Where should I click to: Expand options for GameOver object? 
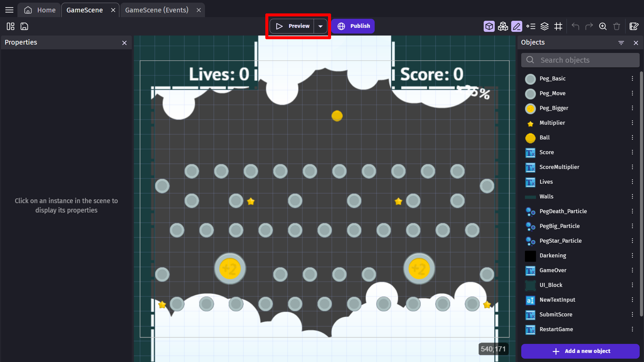pos(632,270)
